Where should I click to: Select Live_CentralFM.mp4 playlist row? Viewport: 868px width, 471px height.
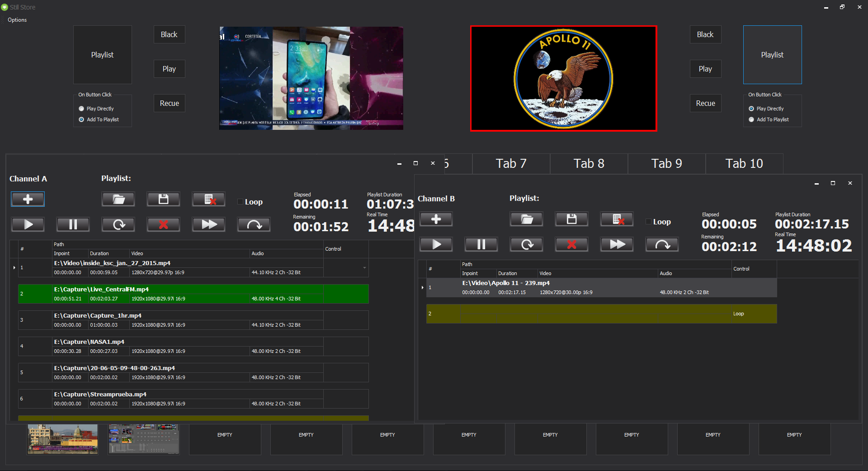tap(193, 294)
